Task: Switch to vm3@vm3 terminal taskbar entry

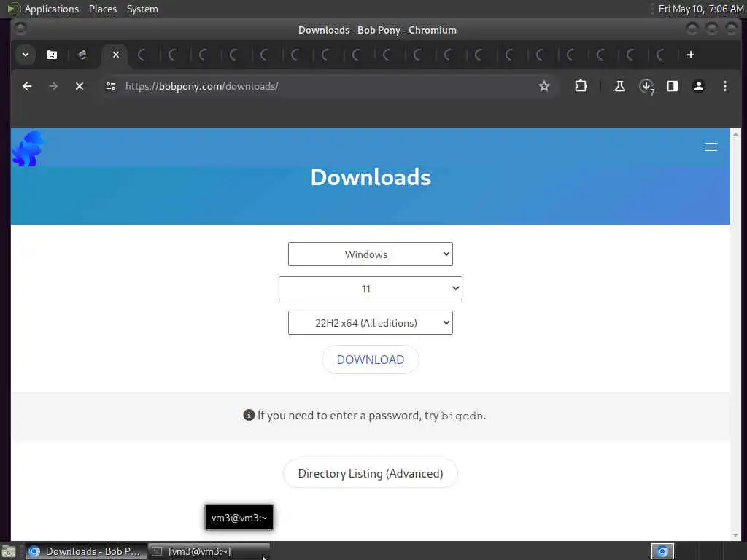Action: [209, 551]
